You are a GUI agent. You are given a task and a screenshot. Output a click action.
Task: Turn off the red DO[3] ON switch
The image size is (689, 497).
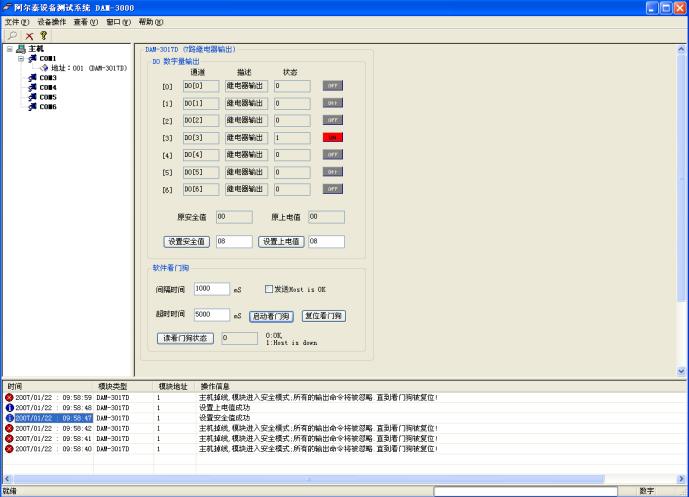332,137
